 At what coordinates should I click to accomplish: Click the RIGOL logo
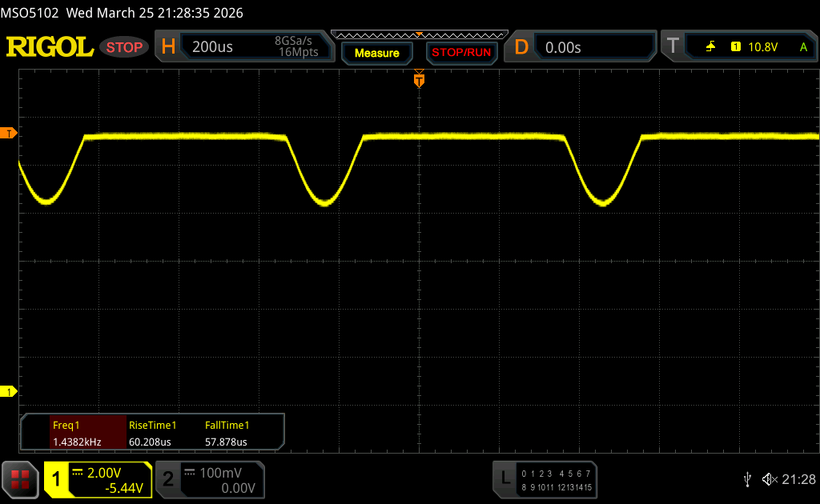[50, 47]
